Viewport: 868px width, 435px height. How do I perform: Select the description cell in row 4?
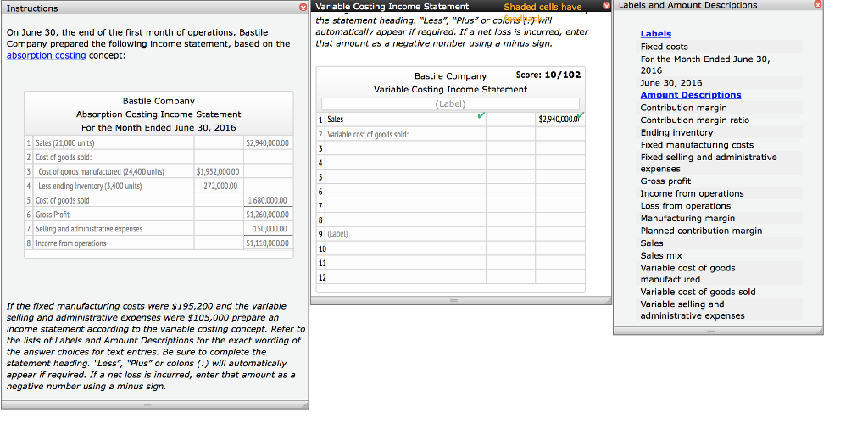[x=405, y=163]
